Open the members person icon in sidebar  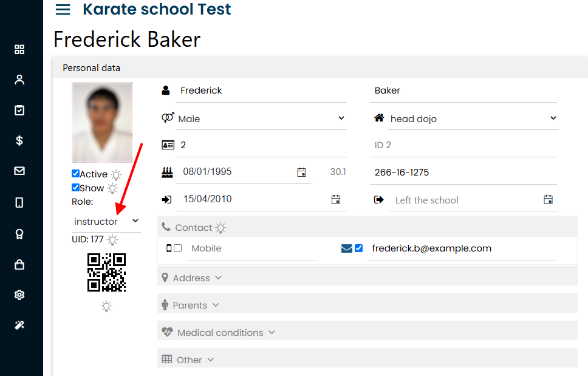pyautogui.click(x=19, y=80)
